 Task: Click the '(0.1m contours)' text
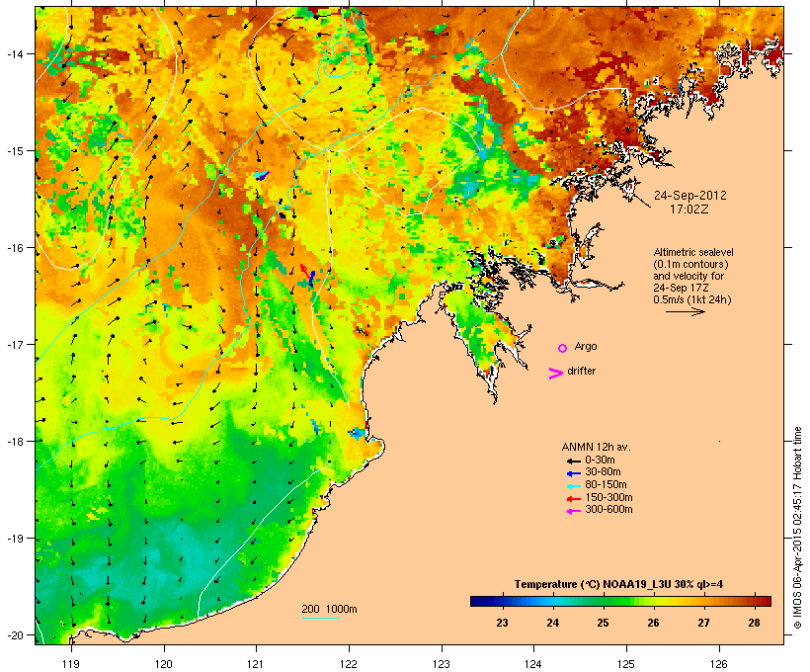tap(690, 265)
